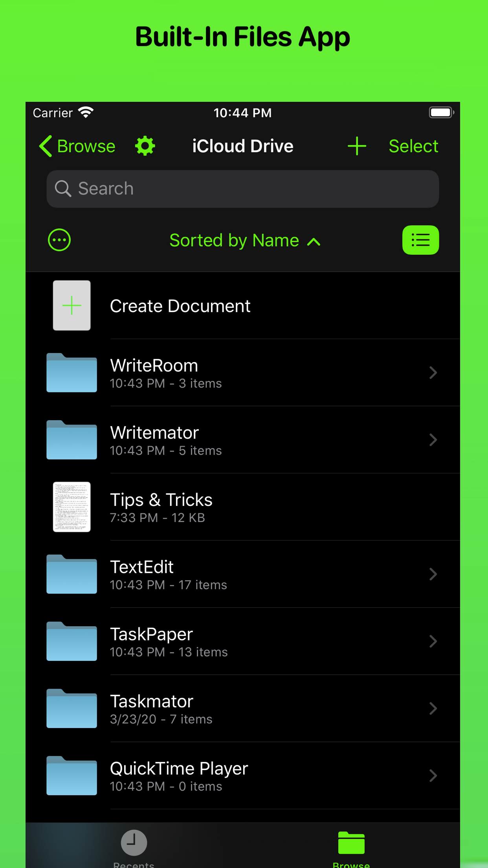
Task: Open the settings gear icon
Action: tap(145, 146)
